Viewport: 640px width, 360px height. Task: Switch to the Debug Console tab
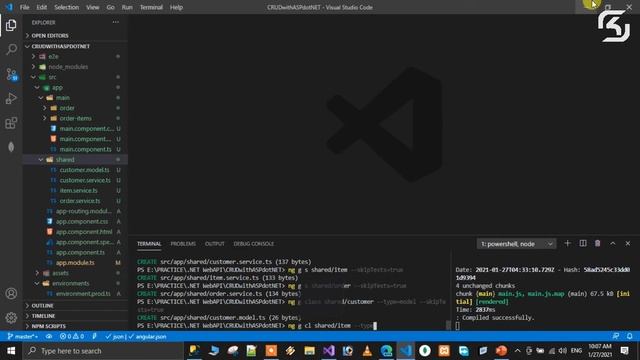[x=253, y=244]
